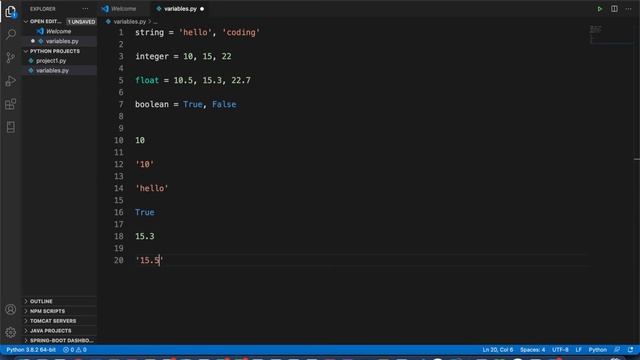Open the Explorer view in activity bar

11,11
